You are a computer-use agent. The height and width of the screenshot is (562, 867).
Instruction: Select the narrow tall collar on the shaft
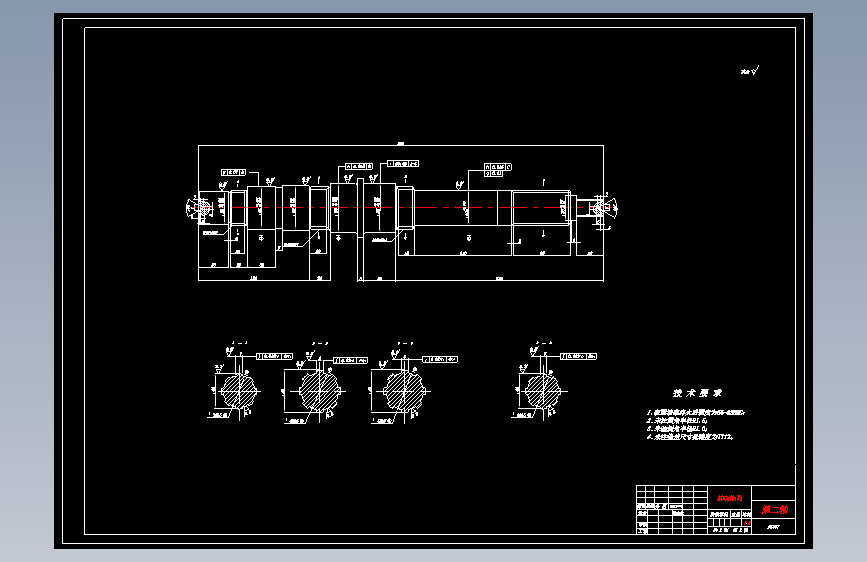tap(361, 207)
